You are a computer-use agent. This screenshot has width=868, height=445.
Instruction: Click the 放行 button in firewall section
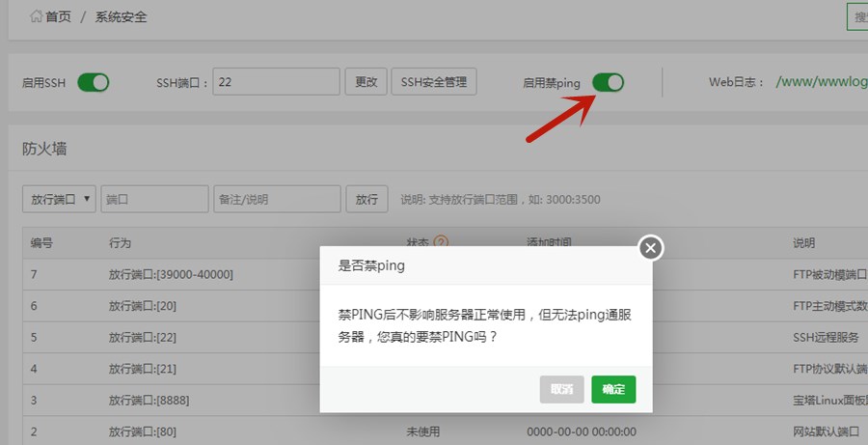click(366, 199)
